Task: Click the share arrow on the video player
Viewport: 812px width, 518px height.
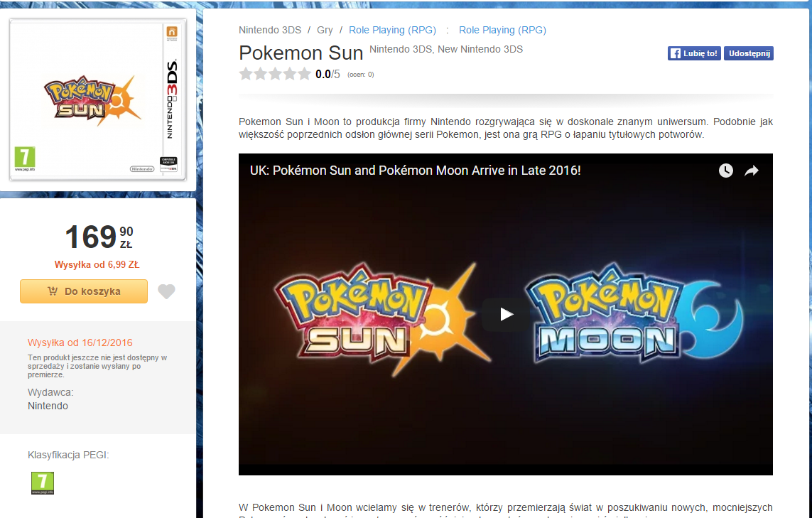Action: (750, 171)
